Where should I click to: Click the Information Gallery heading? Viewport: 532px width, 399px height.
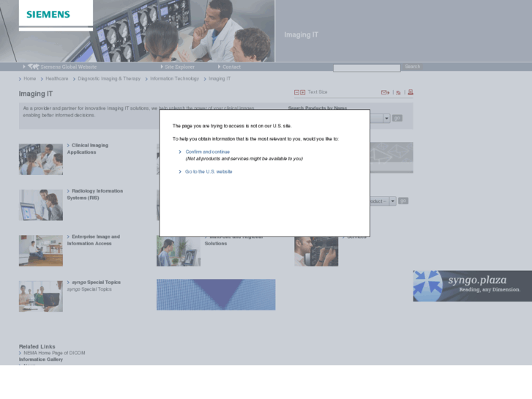point(41,359)
